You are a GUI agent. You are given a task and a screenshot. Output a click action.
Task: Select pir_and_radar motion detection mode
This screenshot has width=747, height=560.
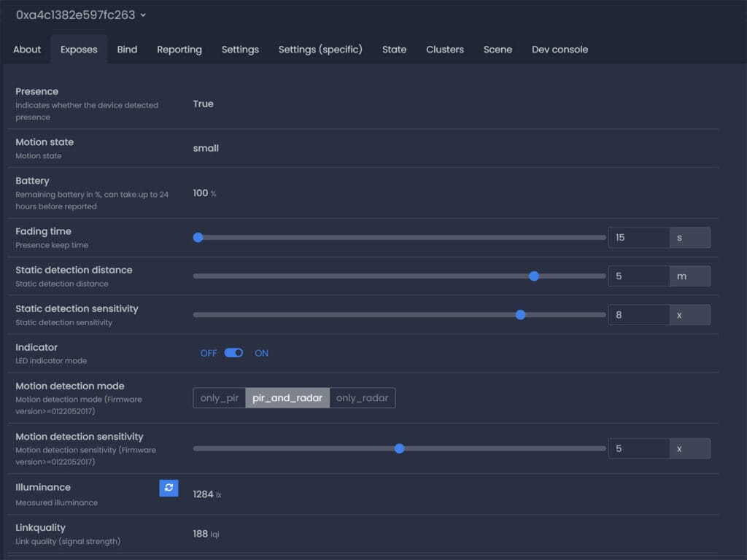[287, 398]
